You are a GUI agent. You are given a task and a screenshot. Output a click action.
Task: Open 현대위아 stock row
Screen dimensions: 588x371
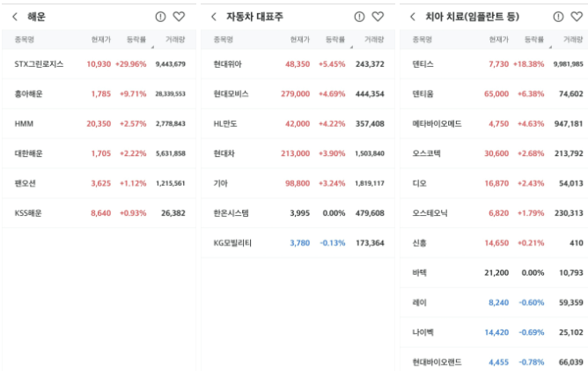pyautogui.click(x=298, y=64)
